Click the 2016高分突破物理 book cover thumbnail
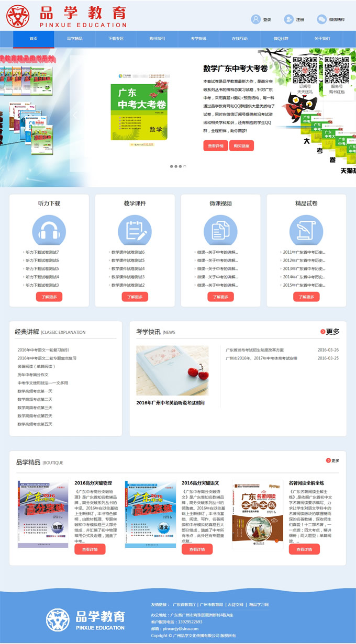This screenshot has height=644, width=356. tap(43, 514)
